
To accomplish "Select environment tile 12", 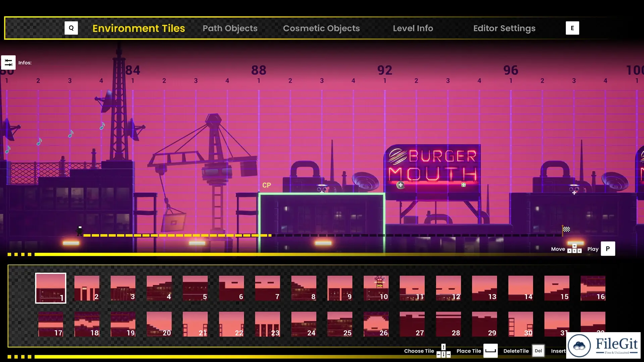I will coord(448,288).
